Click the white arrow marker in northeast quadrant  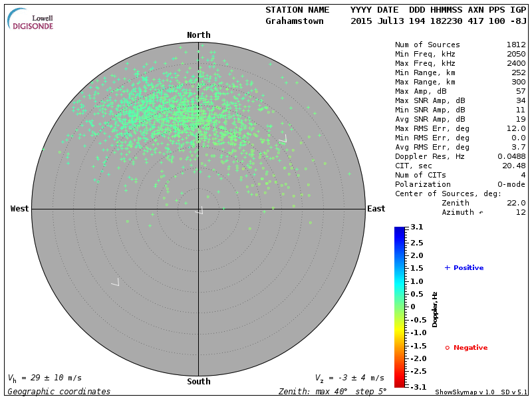[283, 139]
